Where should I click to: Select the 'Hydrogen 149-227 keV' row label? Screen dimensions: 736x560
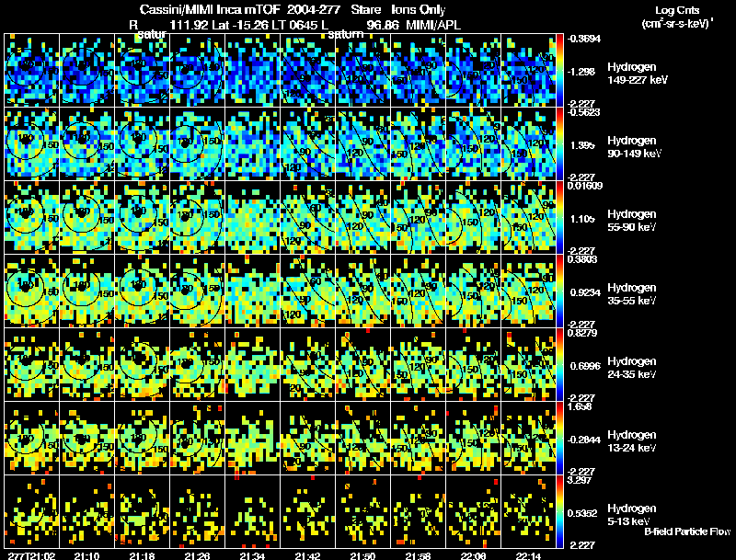pyautogui.click(x=638, y=74)
